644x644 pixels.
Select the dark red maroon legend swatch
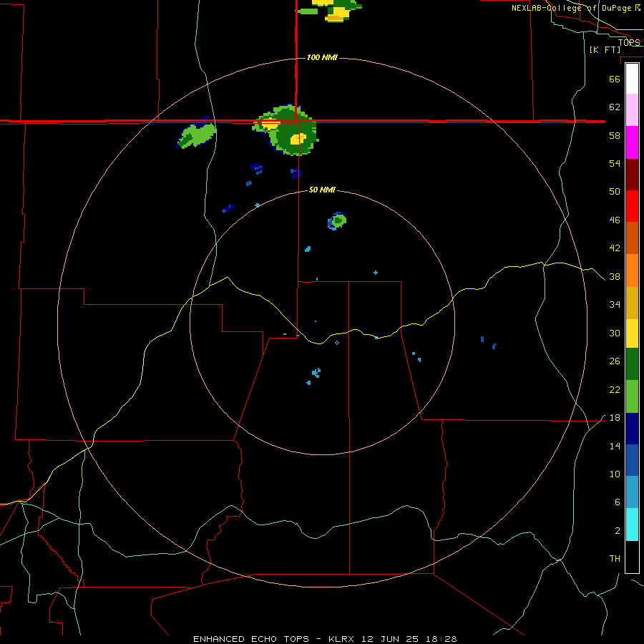click(632, 174)
